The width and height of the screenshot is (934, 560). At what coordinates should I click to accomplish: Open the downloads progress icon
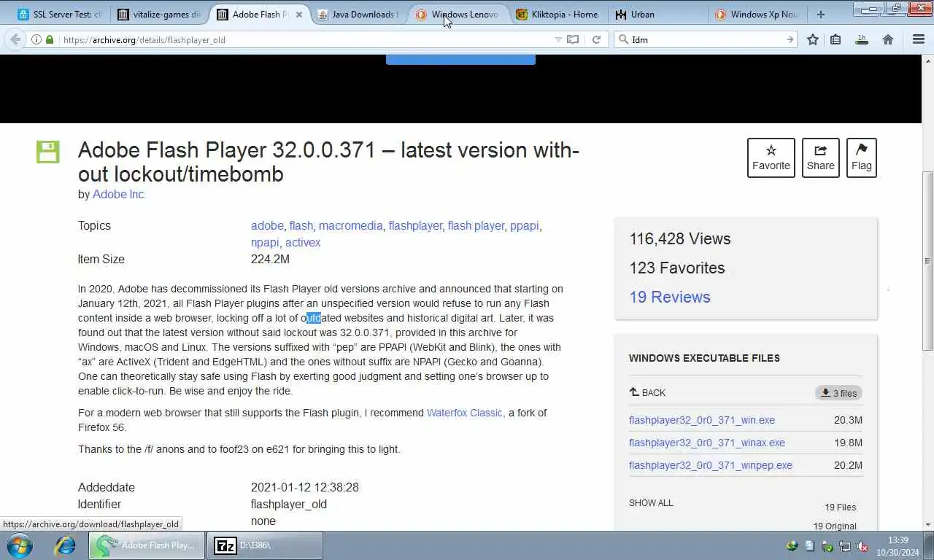[862, 39]
